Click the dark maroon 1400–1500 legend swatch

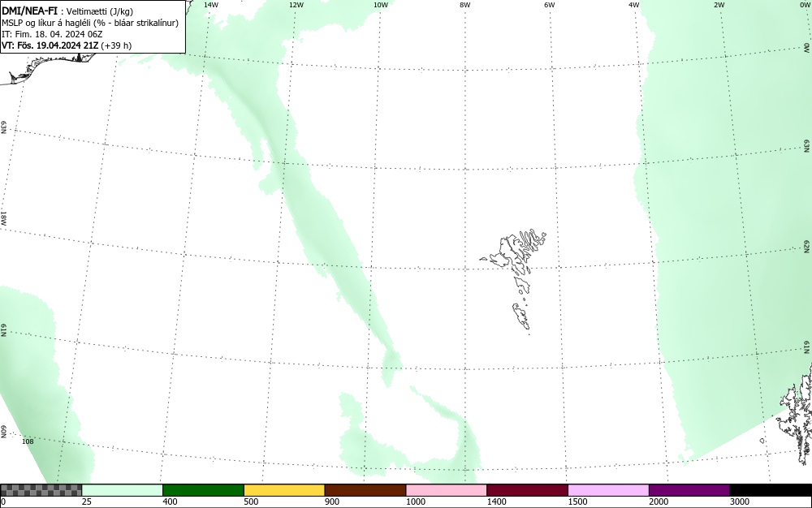point(527,490)
